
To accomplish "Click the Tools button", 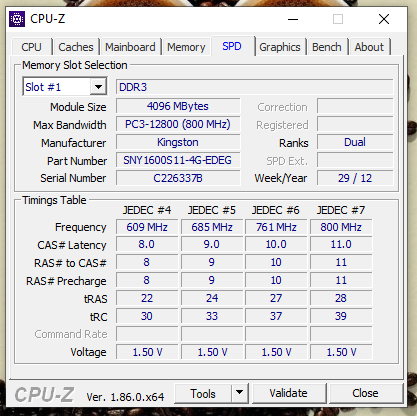I will (203, 393).
